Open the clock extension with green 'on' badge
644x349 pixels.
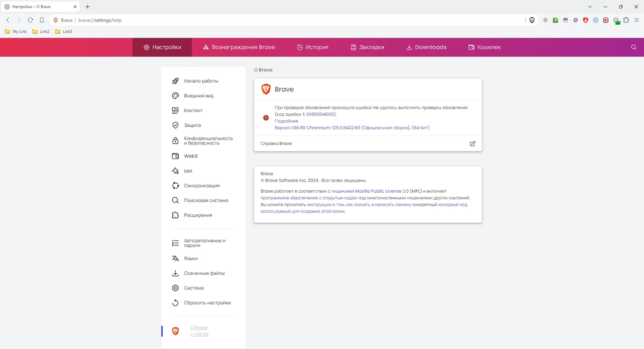tap(616, 20)
